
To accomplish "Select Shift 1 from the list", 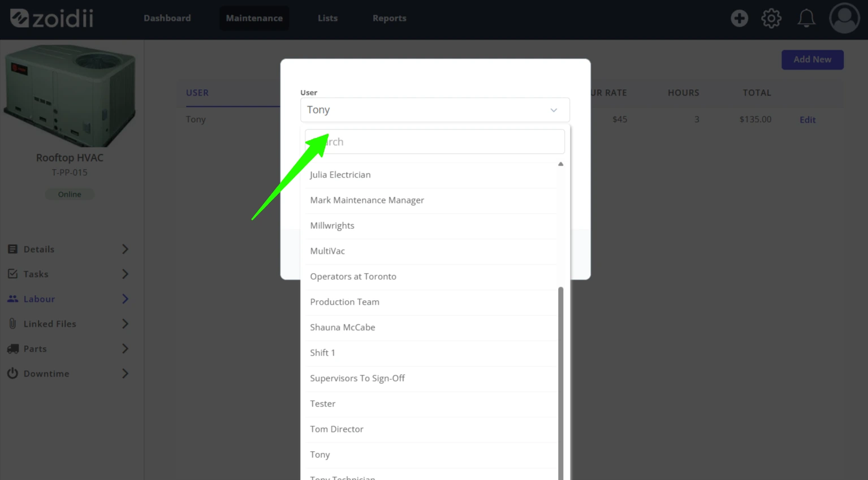I will click(431, 353).
